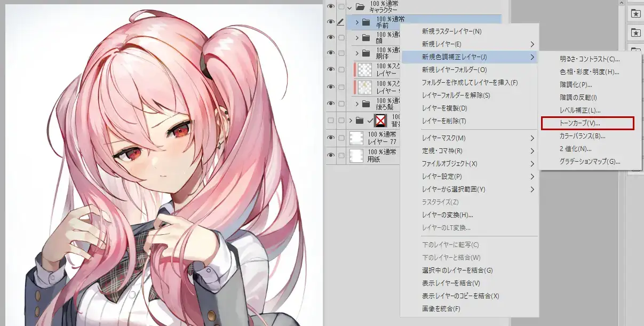Click the top starred folder icon at right edge
The height and width of the screenshot is (326, 644).
pyautogui.click(x=635, y=14)
